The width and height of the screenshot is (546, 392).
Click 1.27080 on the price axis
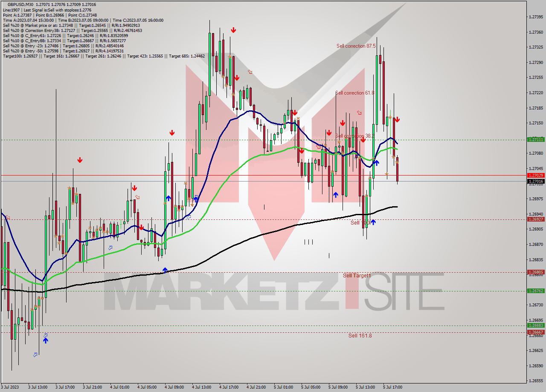pyautogui.click(x=536, y=153)
